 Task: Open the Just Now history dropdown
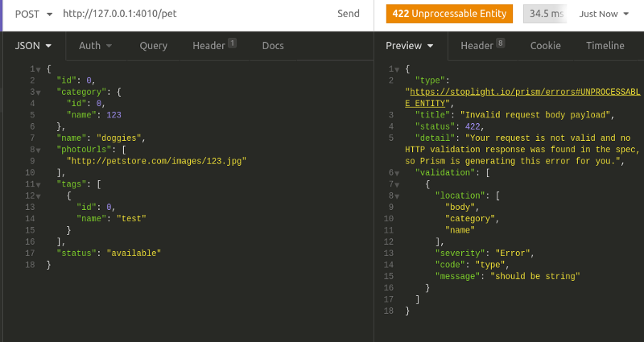pos(604,14)
